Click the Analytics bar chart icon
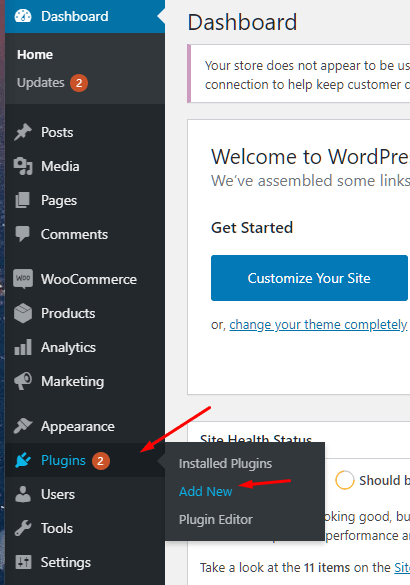 23,347
